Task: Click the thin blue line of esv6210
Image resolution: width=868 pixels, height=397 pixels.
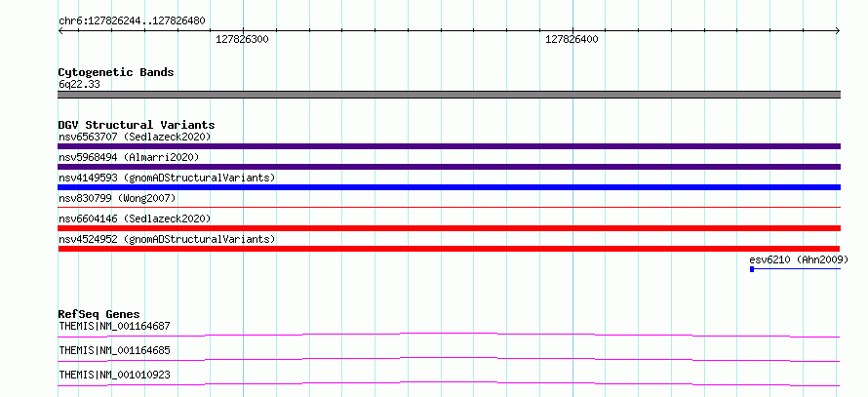Action: (x=798, y=269)
